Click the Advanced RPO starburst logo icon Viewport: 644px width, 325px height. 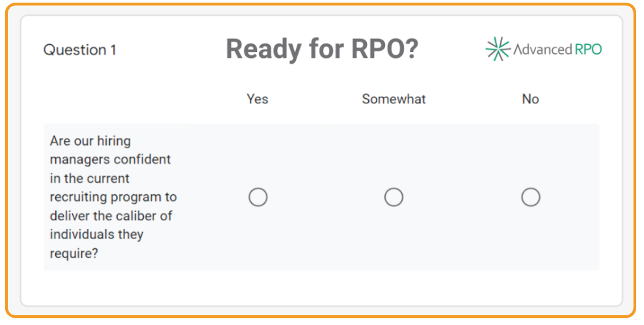(x=498, y=49)
